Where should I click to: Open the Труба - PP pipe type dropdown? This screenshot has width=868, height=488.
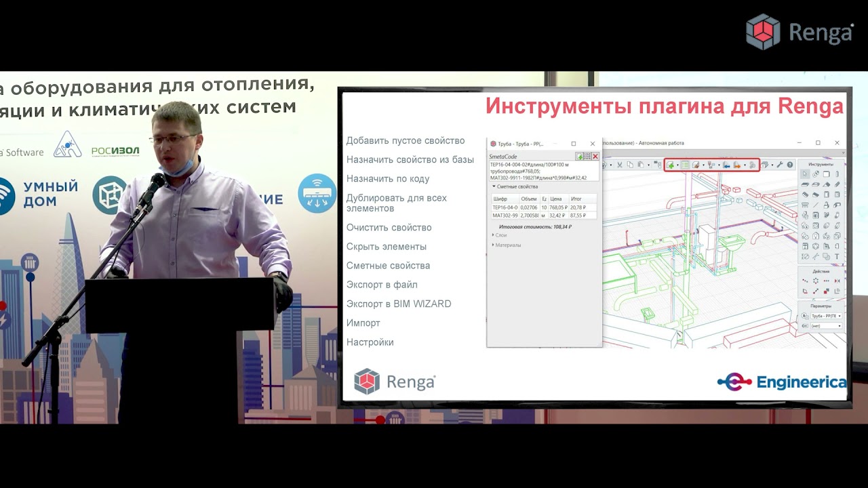827,316
